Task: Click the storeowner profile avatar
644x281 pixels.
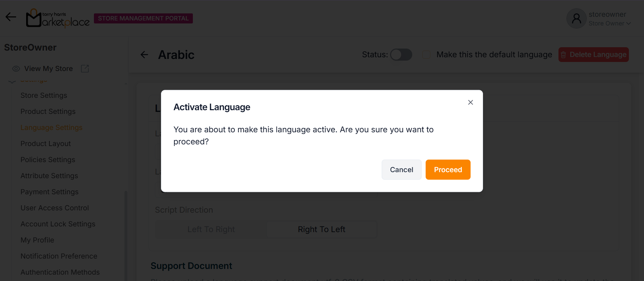Action: [576, 19]
